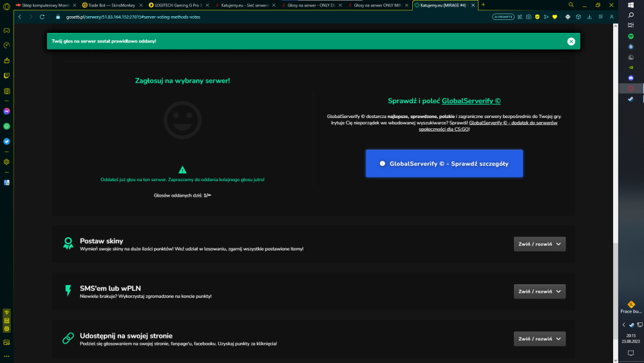644x363 pixels.
Task: Open Easy Setup sliders icon
Action: (600, 17)
